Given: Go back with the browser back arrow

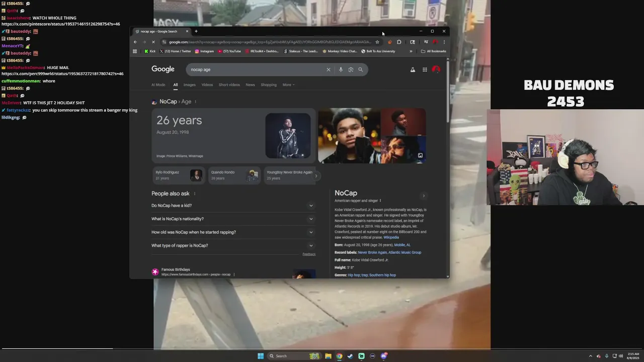Looking at the screenshot, I should (x=135, y=42).
